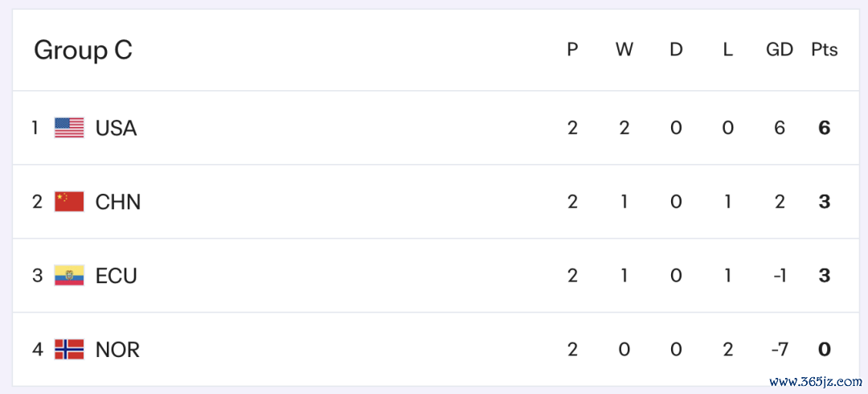The height and width of the screenshot is (394, 868).
Task: Open the CHN team link
Action: click(x=118, y=202)
